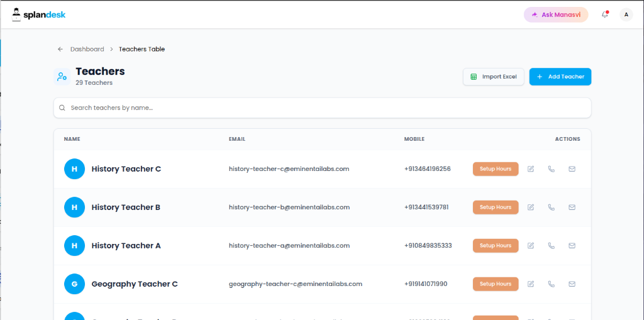644x320 pixels.
Task: Click Teachers Table breadcrumb
Action: coord(142,49)
